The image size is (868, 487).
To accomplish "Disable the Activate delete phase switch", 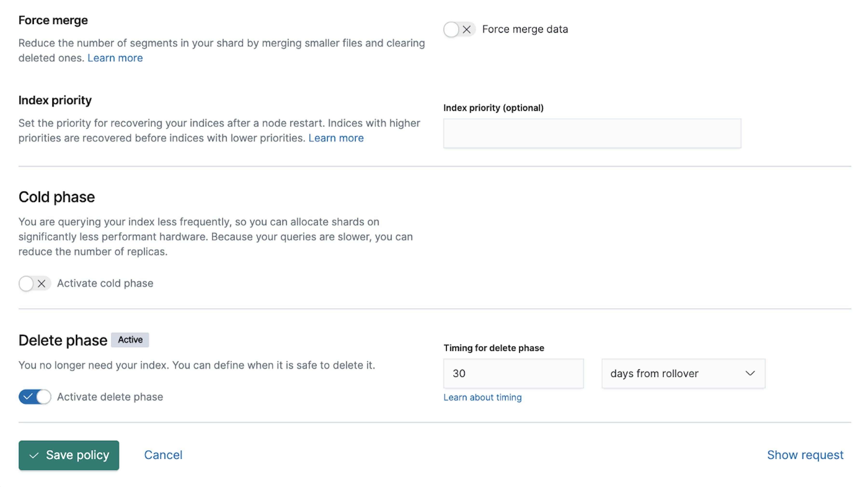I will (34, 397).
